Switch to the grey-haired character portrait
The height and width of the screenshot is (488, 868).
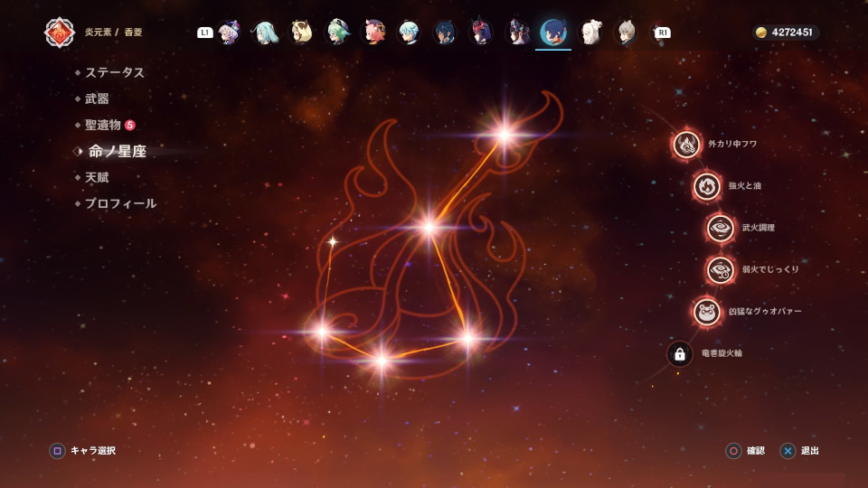point(626,33)
